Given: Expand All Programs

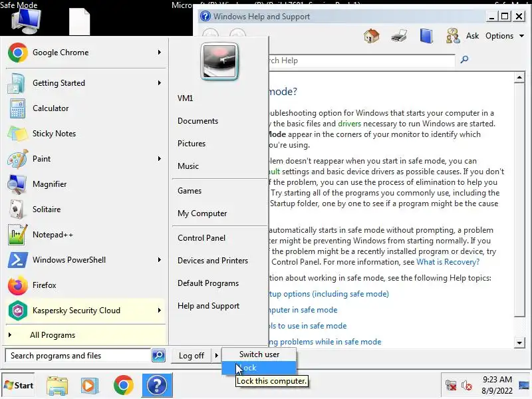Looking at the screenshot, I should 86,335.
